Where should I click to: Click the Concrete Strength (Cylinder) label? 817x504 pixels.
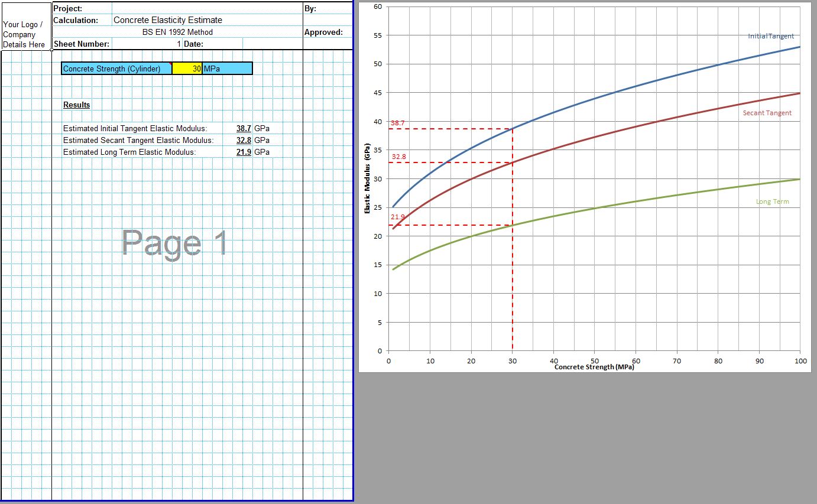point(112,69)
